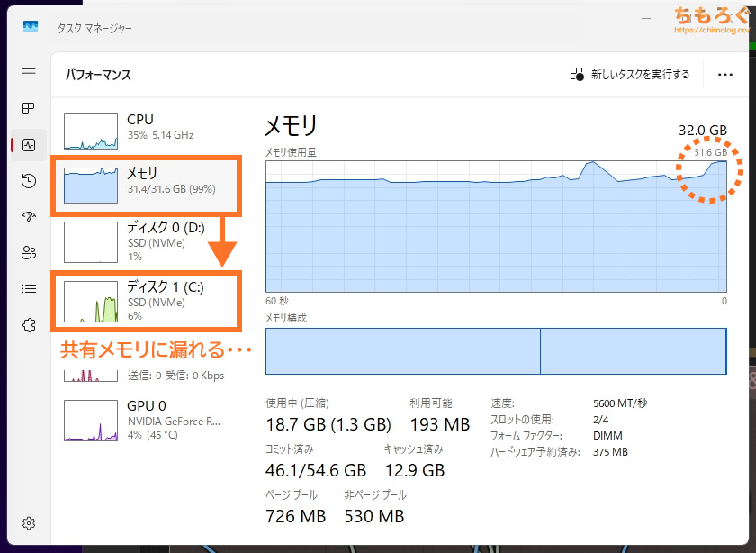Minimize the Task Manager window
756x553 pixels.
646,19
